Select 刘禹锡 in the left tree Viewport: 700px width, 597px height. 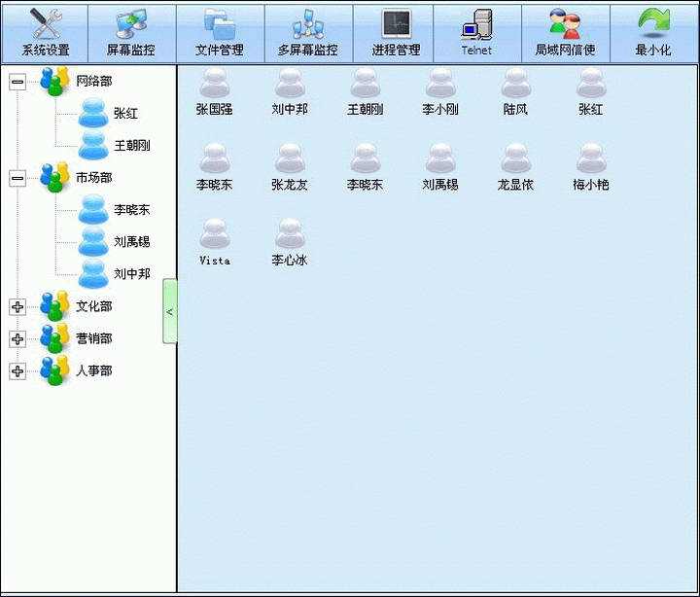click(x=115, y=241)
